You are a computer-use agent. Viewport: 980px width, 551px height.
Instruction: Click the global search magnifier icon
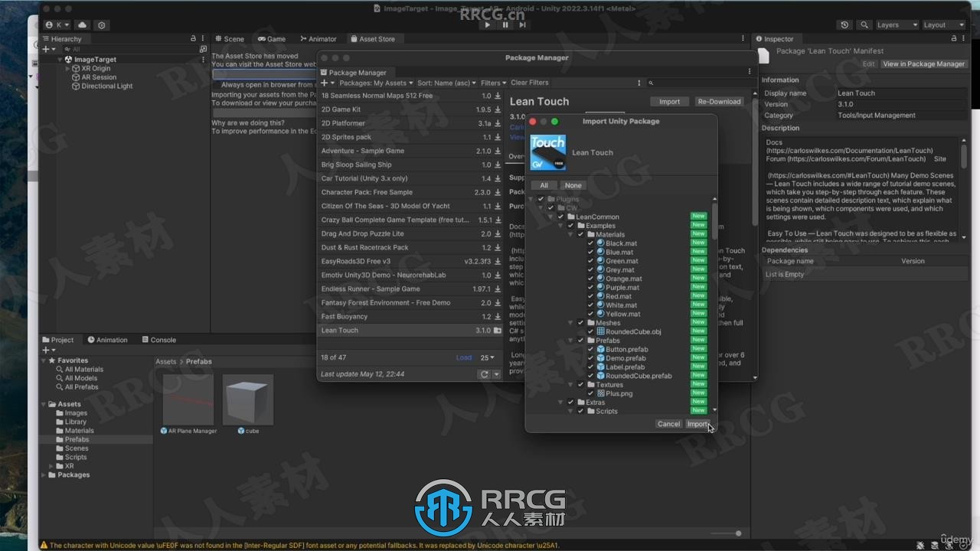864,25
